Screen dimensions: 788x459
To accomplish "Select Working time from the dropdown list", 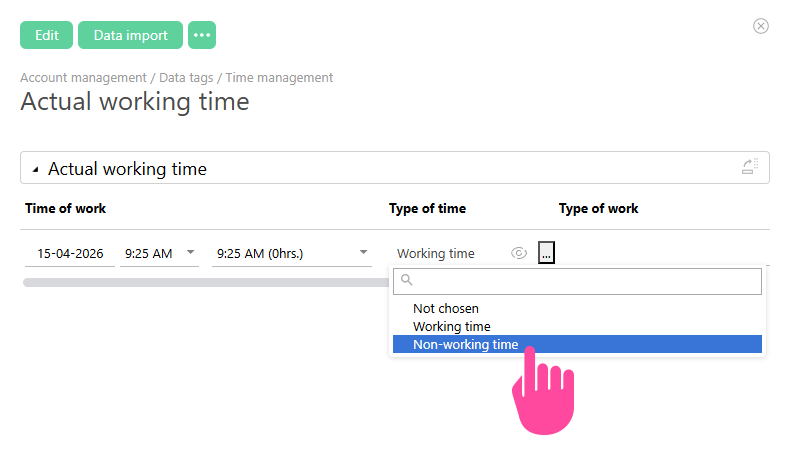I will click(452, 326).
